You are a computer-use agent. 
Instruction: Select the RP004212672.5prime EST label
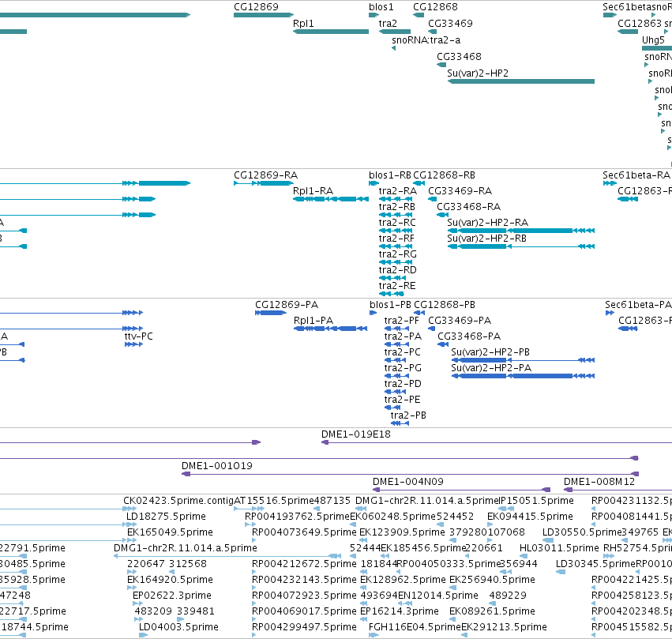[x=304, y=564]
